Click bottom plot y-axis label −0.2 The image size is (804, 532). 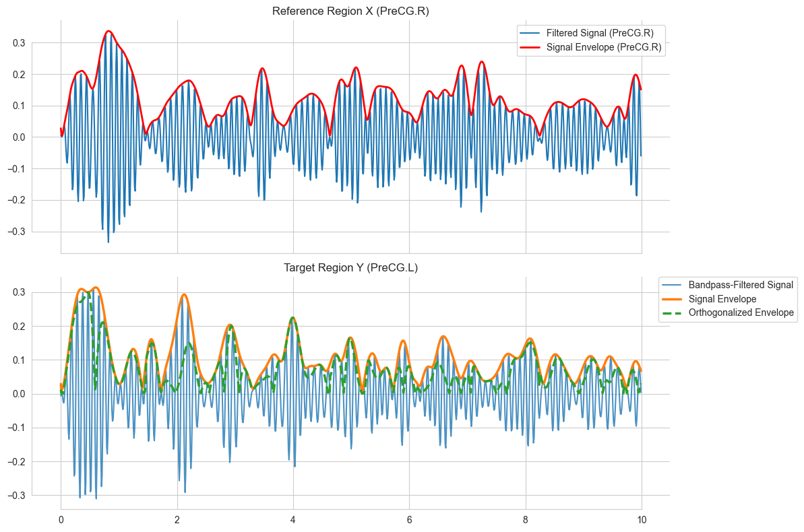pyautogui.click(x=16, y=462)
